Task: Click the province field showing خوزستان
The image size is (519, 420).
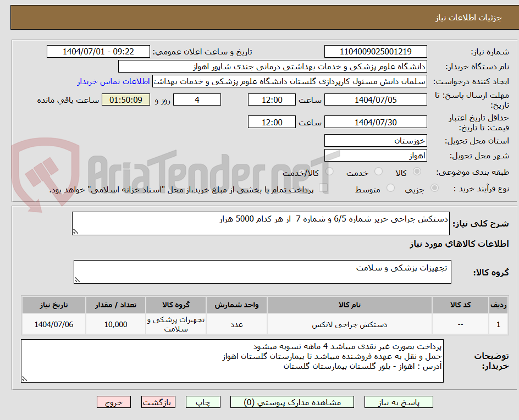Action: pyautogui.click(x=376, y=141)
